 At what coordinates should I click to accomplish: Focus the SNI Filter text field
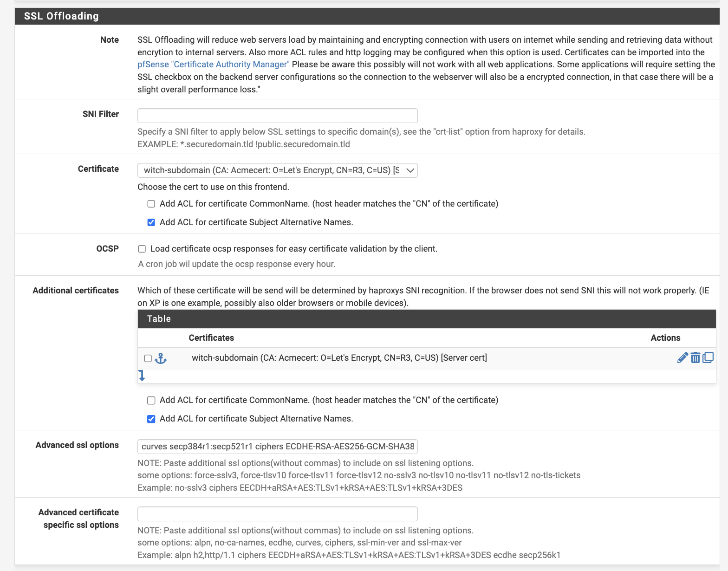click(x=277, y=116)
